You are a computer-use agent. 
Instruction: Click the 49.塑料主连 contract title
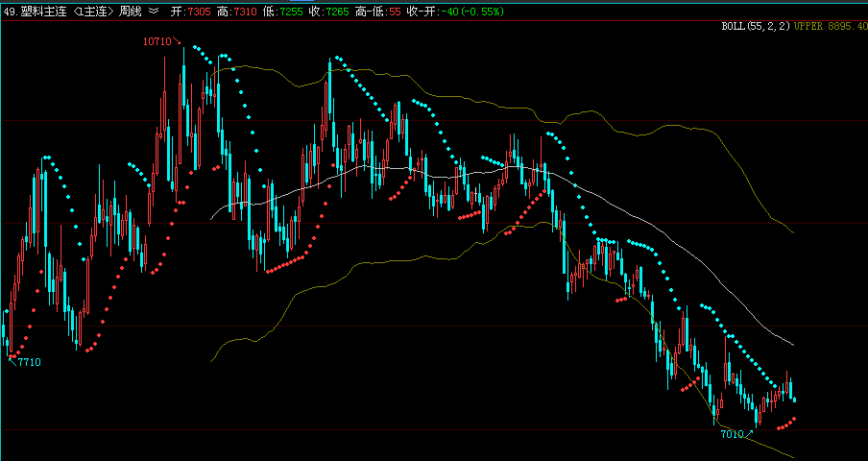36,12
